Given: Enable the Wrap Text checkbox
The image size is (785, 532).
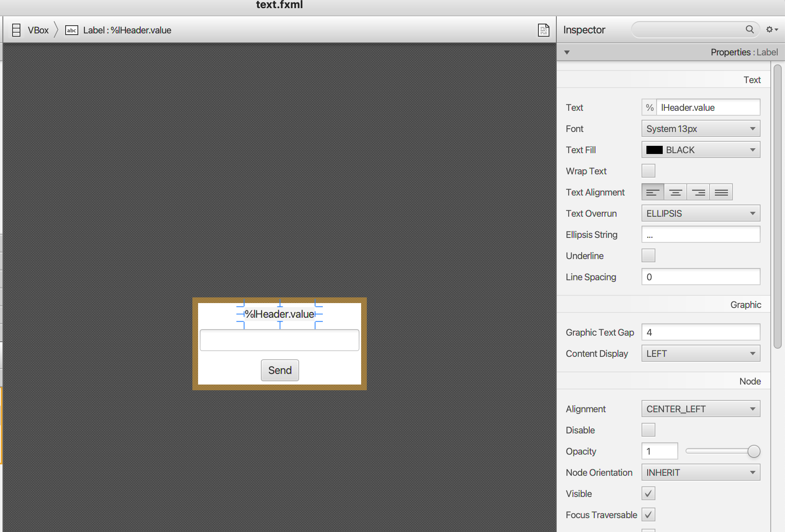Looking at the screenshot, I should pyautogui.click(x=648, y=171).
